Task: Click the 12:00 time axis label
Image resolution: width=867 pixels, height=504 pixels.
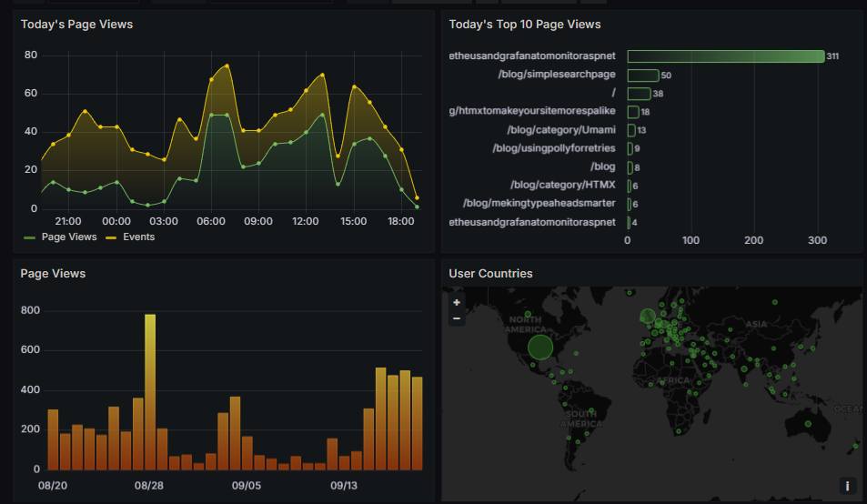Action: pyautogui.click(x=305, y=221)
